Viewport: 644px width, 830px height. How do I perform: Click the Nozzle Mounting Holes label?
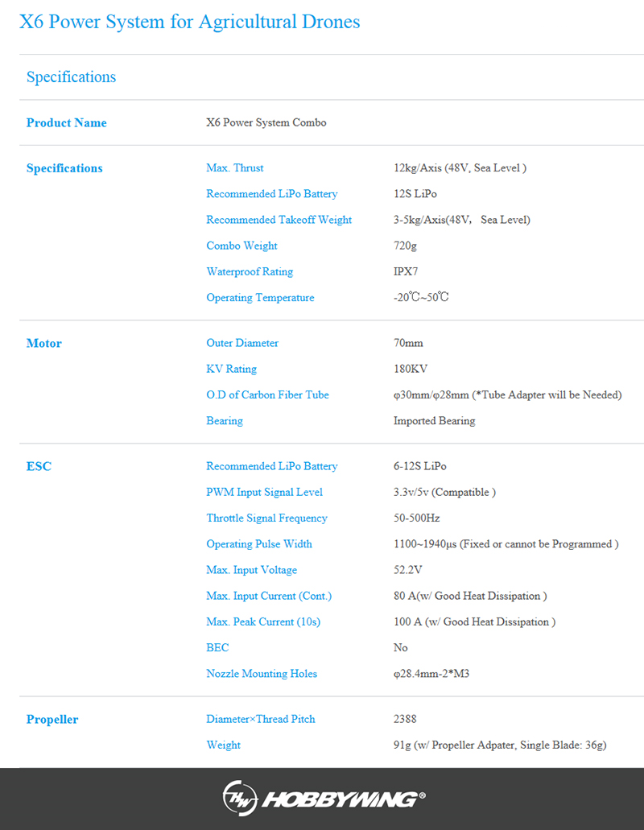[262, 674]
